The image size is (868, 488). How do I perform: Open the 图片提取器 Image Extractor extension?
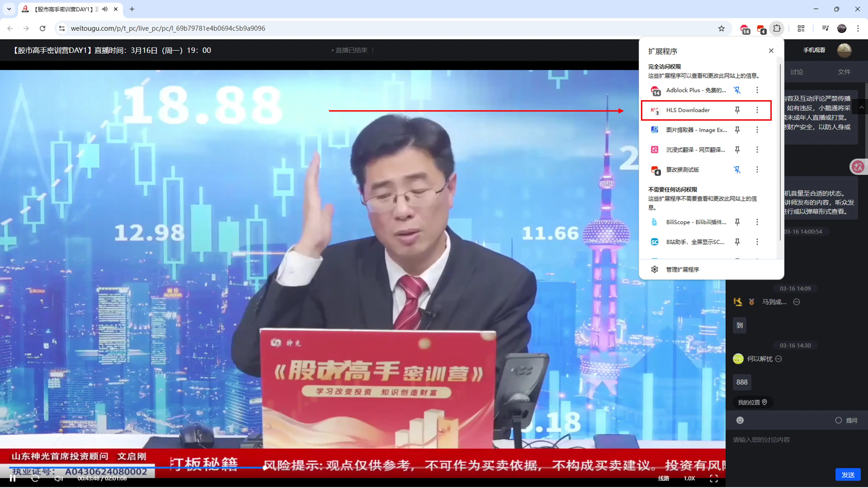(x=696, y=130)
